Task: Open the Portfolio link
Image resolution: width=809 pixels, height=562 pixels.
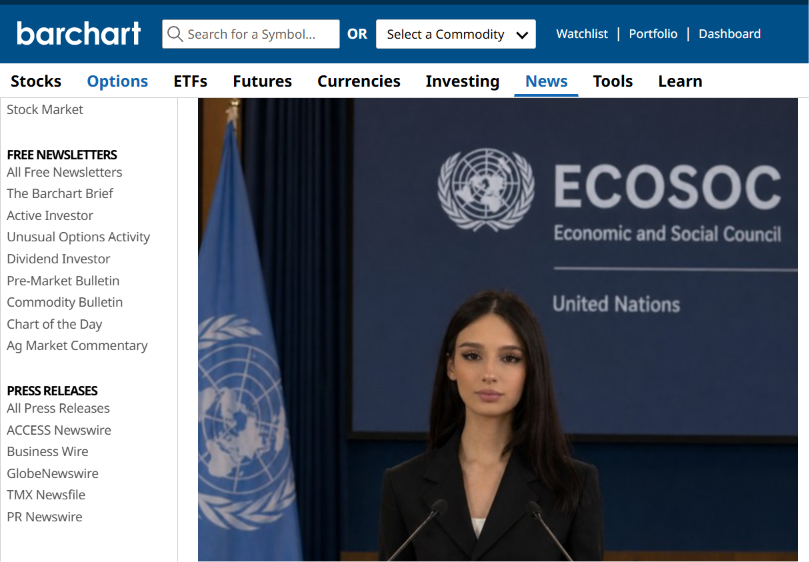Action: tap(653, 34)
